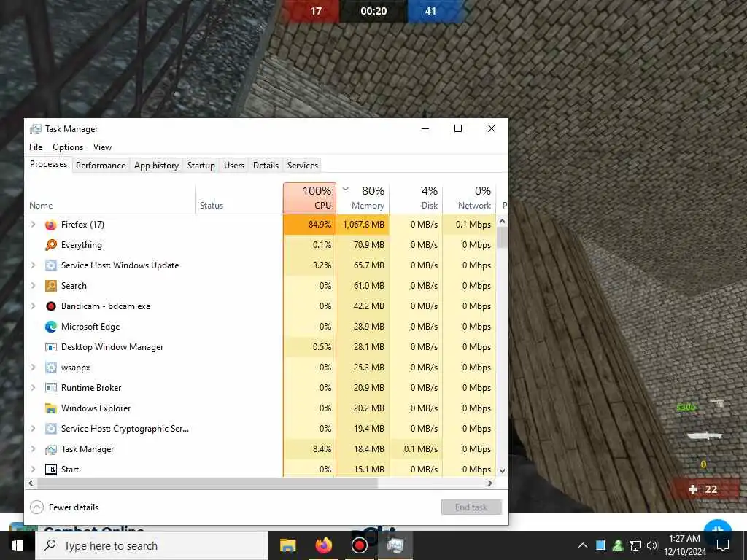747x560 pixels.
Task: Click the wsappx process icon
Action: (50, 367)
